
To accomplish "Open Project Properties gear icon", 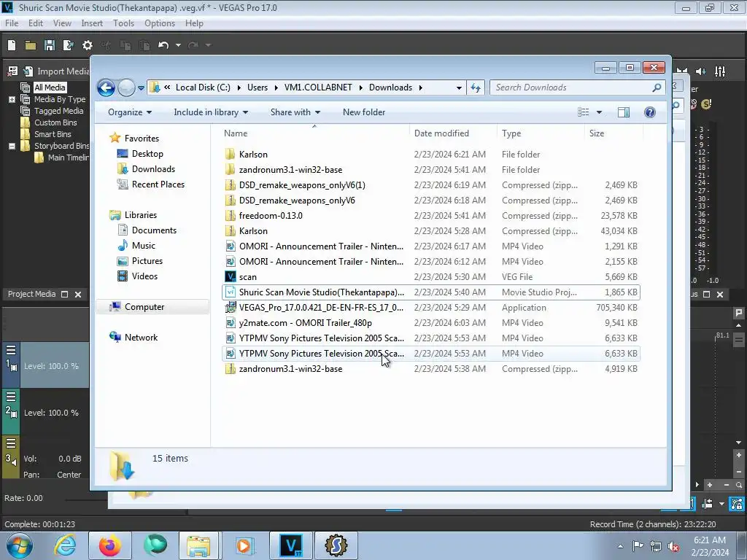I will pyautogui.click(x=88, y=45).
